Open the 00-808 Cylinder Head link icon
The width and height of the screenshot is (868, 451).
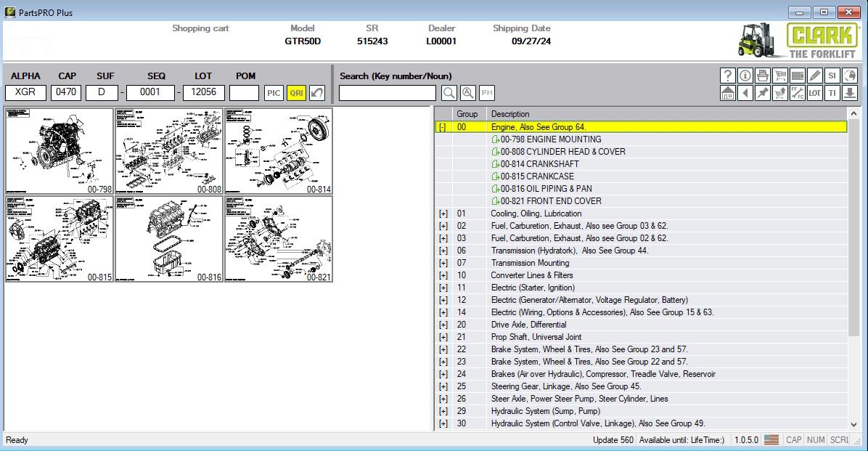coord(496,152)
